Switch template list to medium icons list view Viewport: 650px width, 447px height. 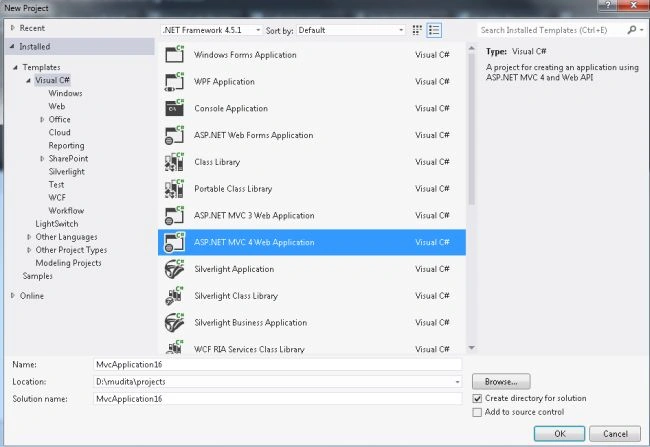(434, 30)
